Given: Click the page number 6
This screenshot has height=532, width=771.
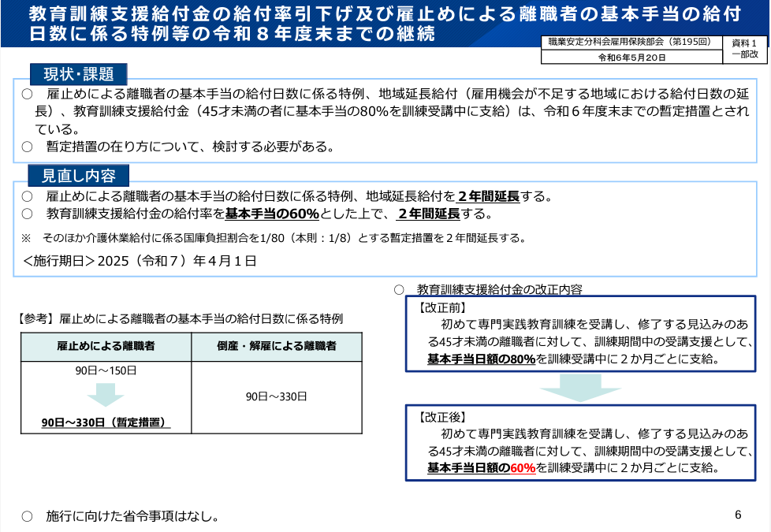Looking at the screenshot, I should pyautogui.click(x=737, y=515).
